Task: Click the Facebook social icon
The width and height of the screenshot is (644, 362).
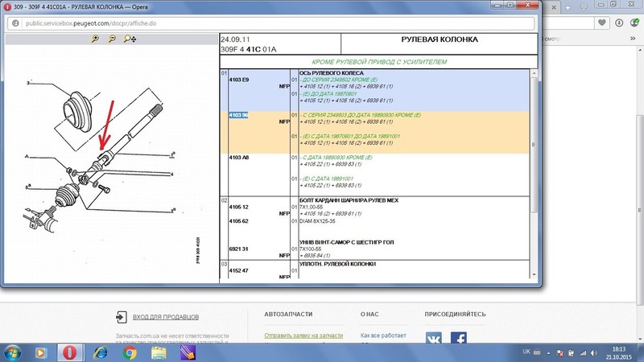Action: click(x=458, y=340)
